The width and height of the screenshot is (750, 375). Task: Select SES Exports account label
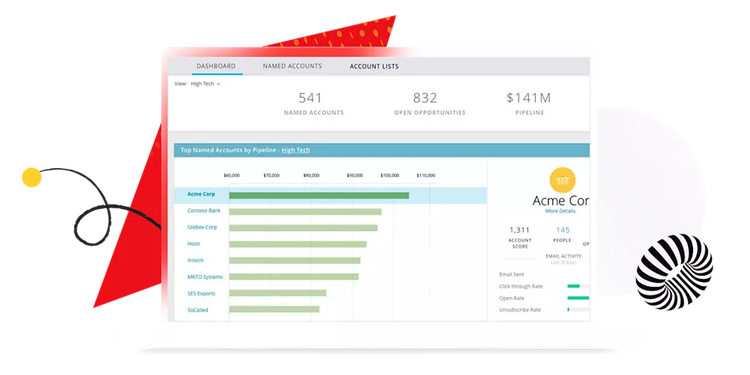point(201,294)
